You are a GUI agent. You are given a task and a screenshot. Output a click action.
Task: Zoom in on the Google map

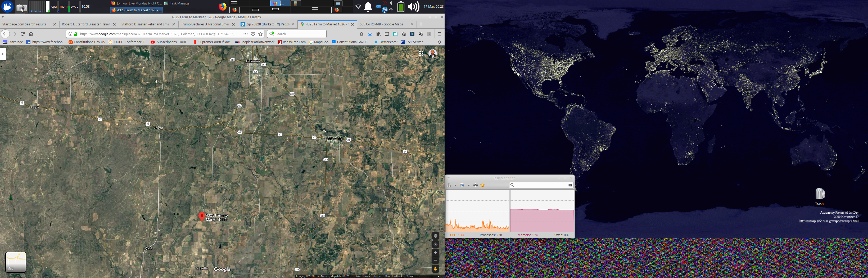click(x=435, y=253)
